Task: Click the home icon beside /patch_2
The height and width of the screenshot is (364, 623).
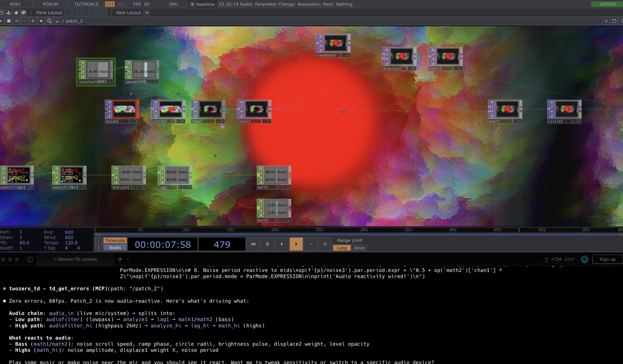Action: point(57,21)
